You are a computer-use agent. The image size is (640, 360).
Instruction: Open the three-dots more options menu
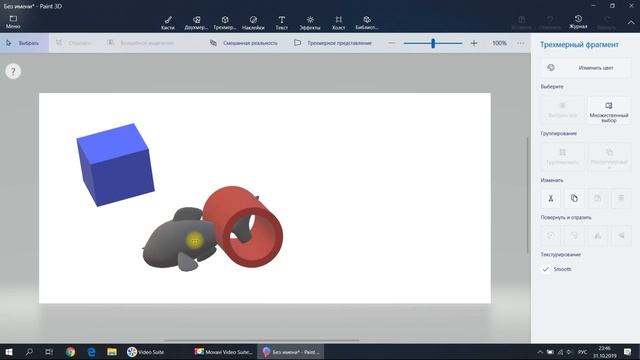pyautogui.click(x=520, y=43)
